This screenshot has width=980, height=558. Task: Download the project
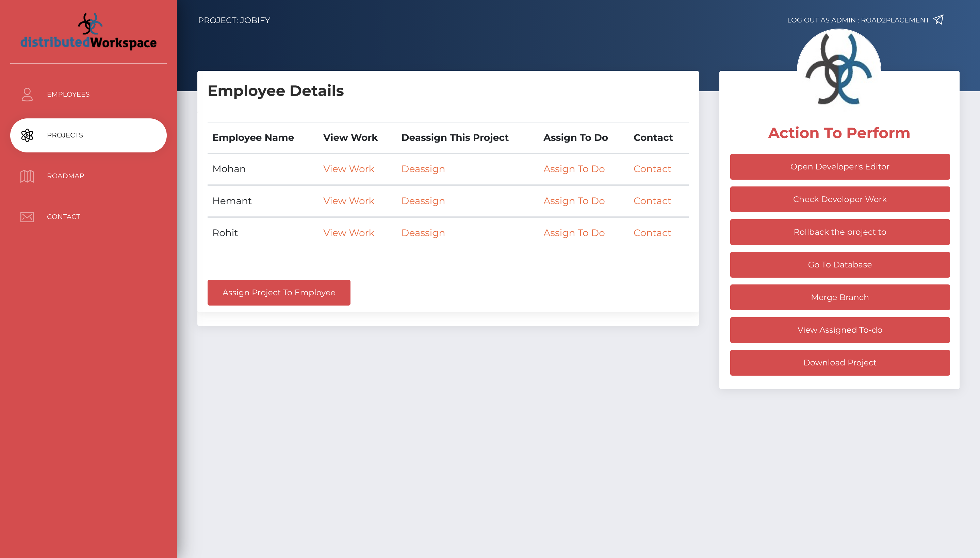click(839, 363)
